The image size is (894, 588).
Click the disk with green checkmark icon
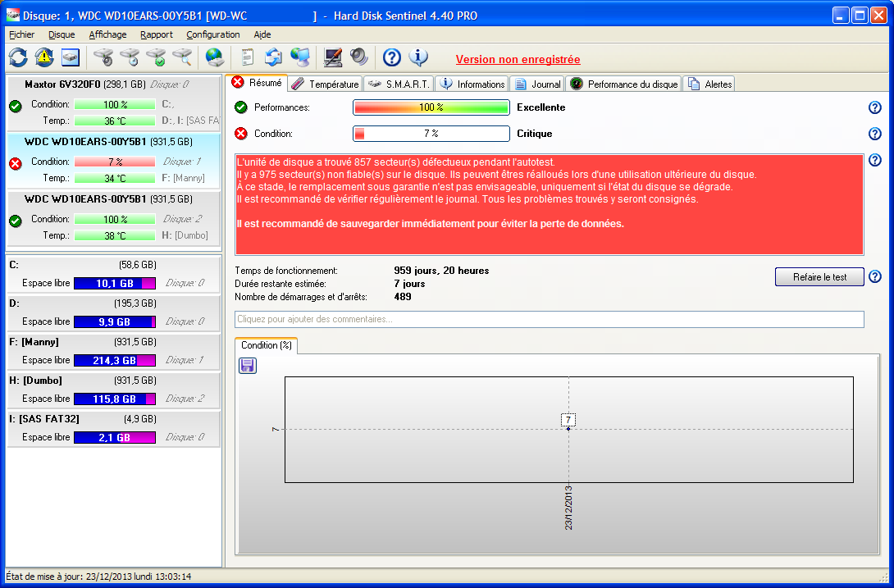click(x=156, y=57)
